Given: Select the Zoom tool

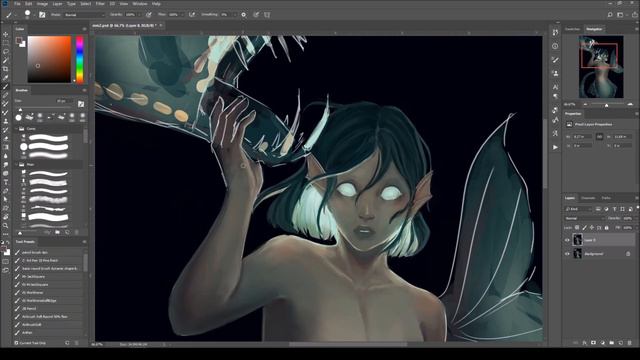Looking at the screenshot, I should coord(6,225).
